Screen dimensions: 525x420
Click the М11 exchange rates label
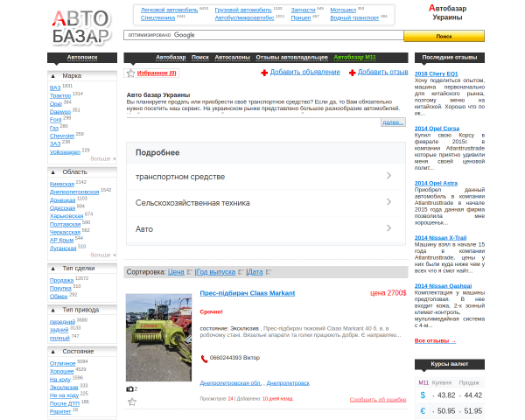[423, 382]
